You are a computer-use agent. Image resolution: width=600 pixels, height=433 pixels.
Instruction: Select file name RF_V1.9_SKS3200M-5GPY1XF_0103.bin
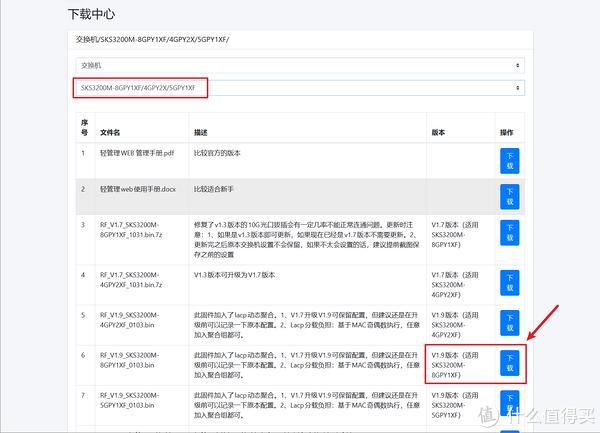[x=129, y=400]
